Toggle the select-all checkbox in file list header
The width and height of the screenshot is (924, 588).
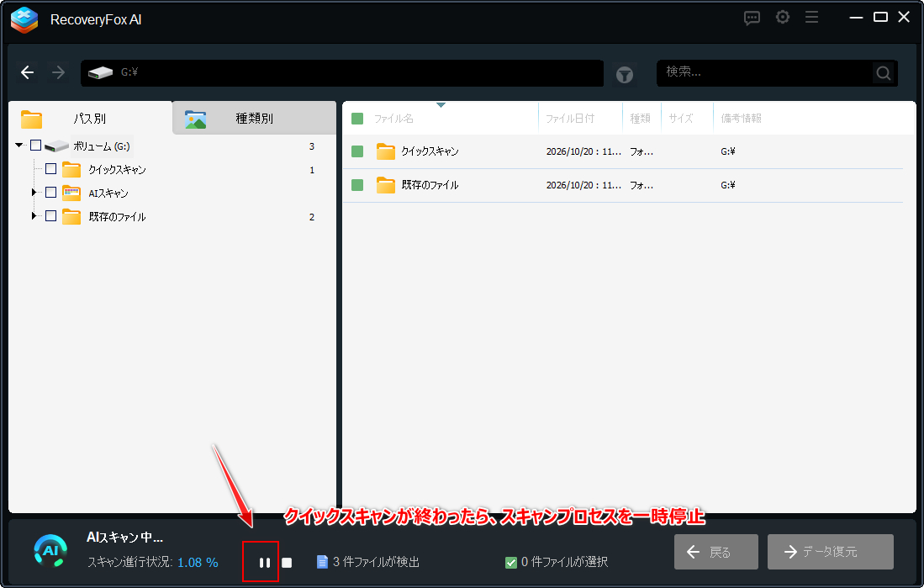click(x=357, y=119)
